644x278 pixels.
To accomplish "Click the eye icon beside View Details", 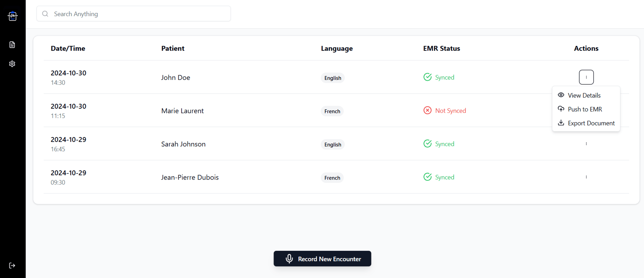I will click(561, 95).
